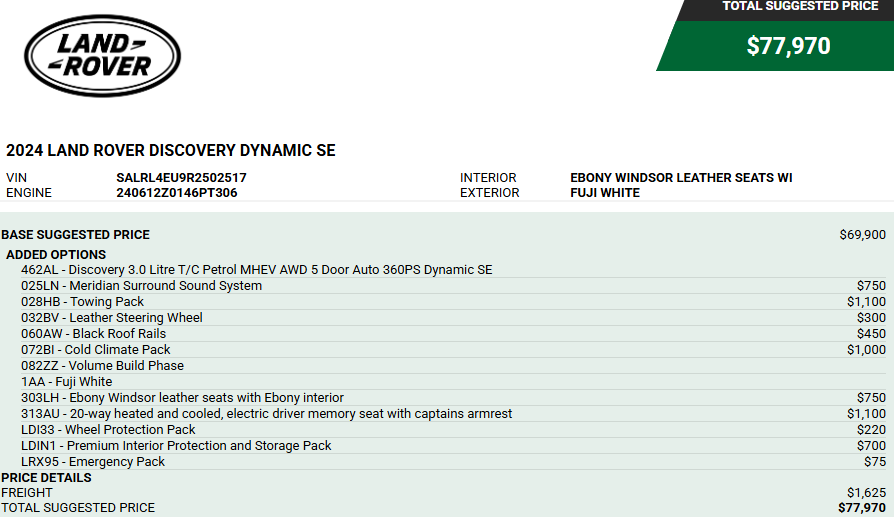Select the 060AW Black Roof Rails row

(x=453, y=333)
